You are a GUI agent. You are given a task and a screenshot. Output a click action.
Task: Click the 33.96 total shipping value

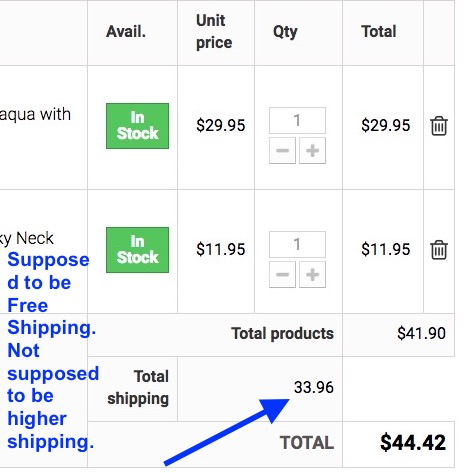click(314, 387)
